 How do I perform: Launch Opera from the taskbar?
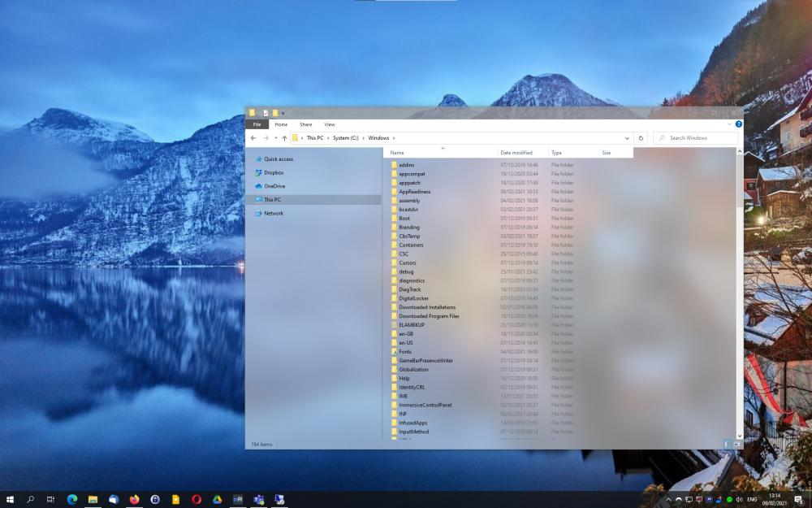pyautogui.click(x=197, y=499)
